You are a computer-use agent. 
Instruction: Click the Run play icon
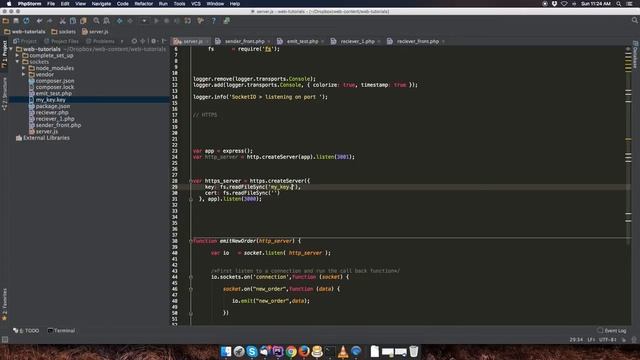[156, 21]
